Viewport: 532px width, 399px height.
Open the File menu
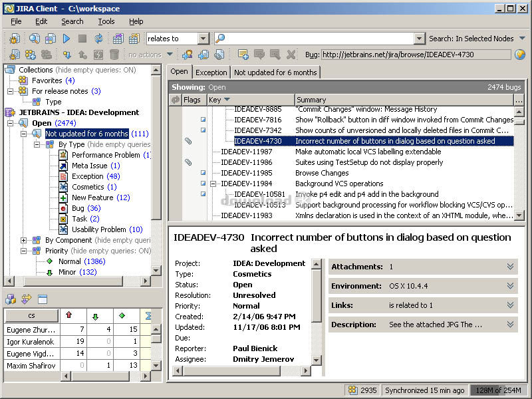pyautogui.click(x=16, y=21)
